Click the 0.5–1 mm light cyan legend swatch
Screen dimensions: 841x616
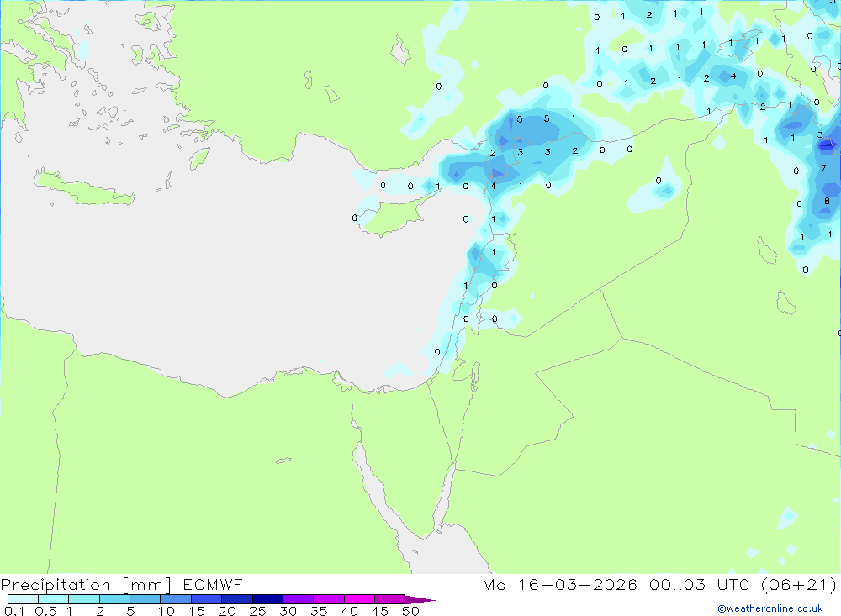click(54, 599)
